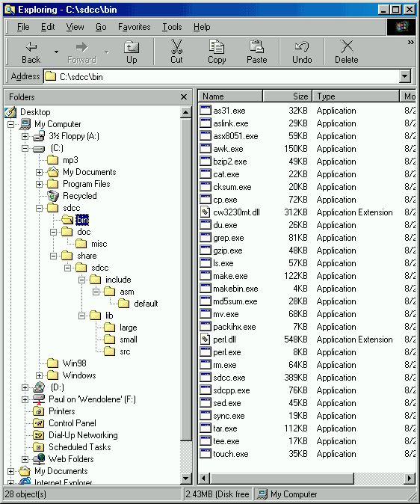The width and height of the screenshot is (420, 504).
Task: Expand the (D:) drive node
Action: (x=25, y=387)
